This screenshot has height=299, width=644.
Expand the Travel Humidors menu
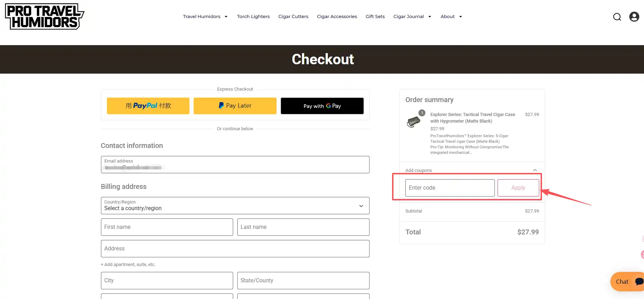205,16
